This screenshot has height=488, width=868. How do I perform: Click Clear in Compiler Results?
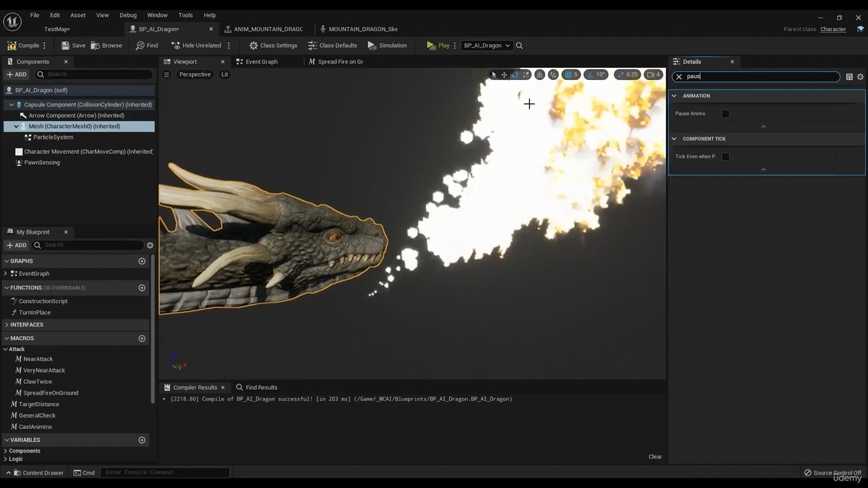pyautogui.click(x=654, y=456)
